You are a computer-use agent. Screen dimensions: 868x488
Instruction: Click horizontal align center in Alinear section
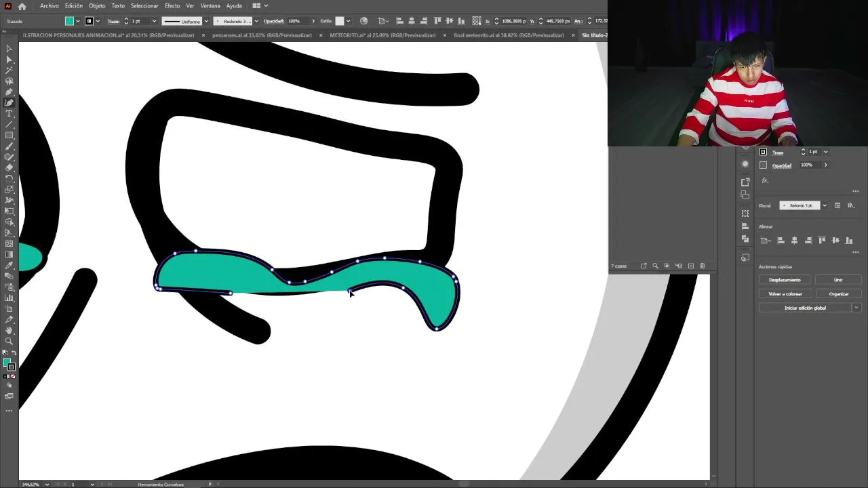[794, 241]
